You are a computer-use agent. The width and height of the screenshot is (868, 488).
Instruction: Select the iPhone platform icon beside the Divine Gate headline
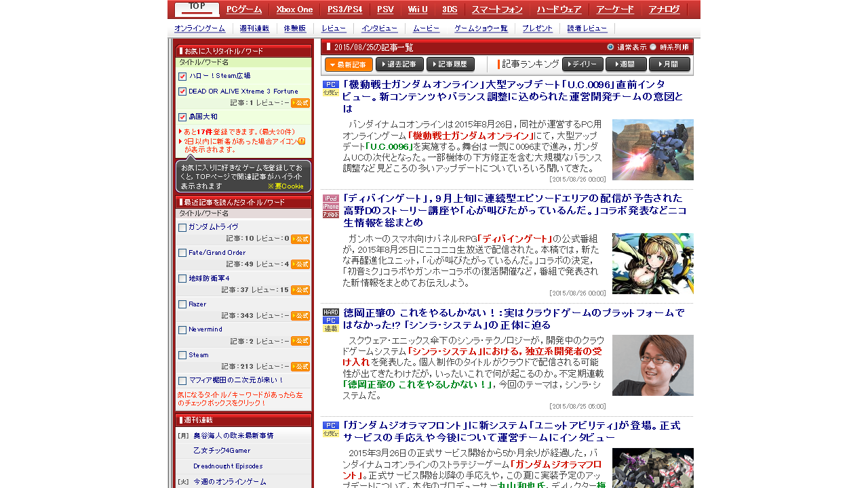(x=330, y=207)
